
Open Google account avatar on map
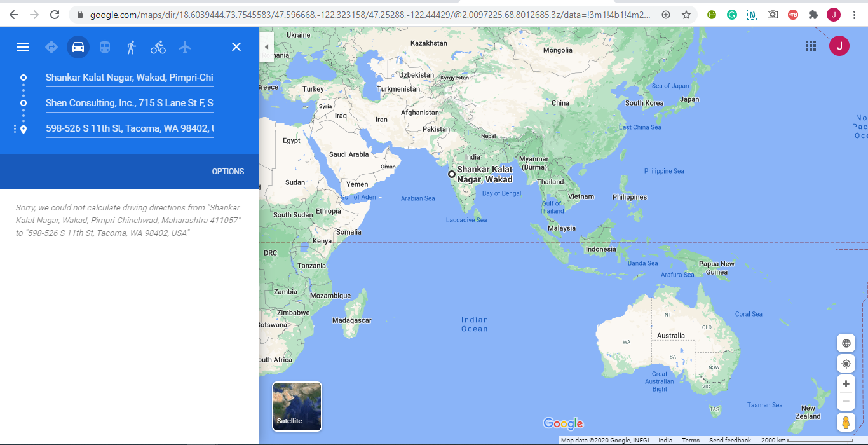pos(839,46)
